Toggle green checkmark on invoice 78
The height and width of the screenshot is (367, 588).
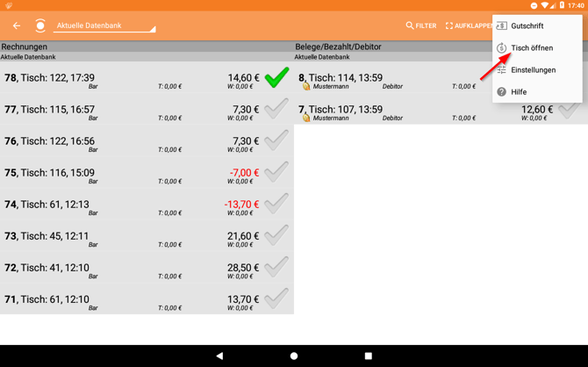276,78
